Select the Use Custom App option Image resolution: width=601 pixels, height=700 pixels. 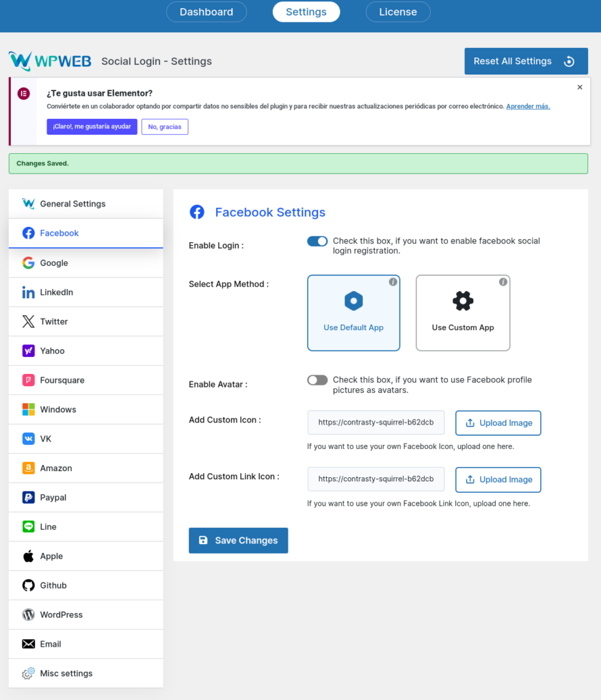coord(463,313)
